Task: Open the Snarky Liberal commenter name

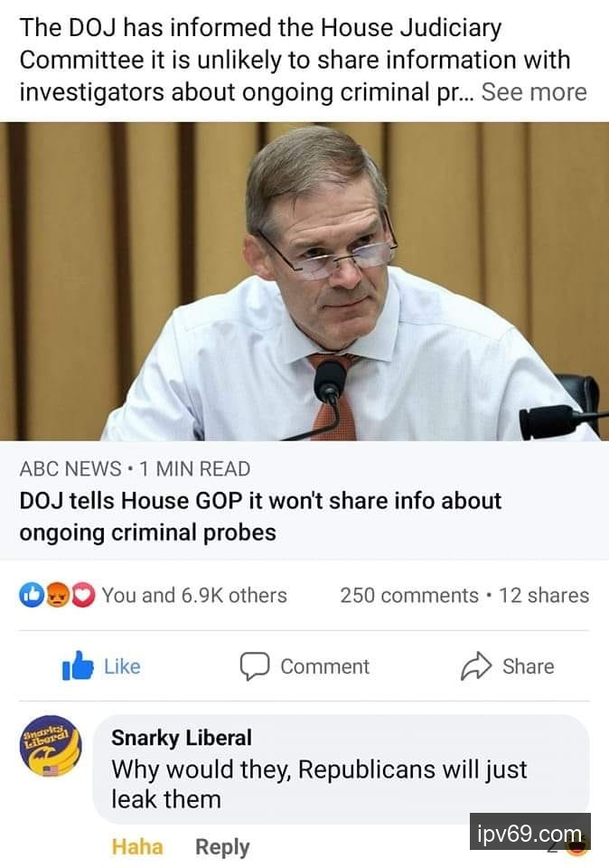Action: (182, 738)
